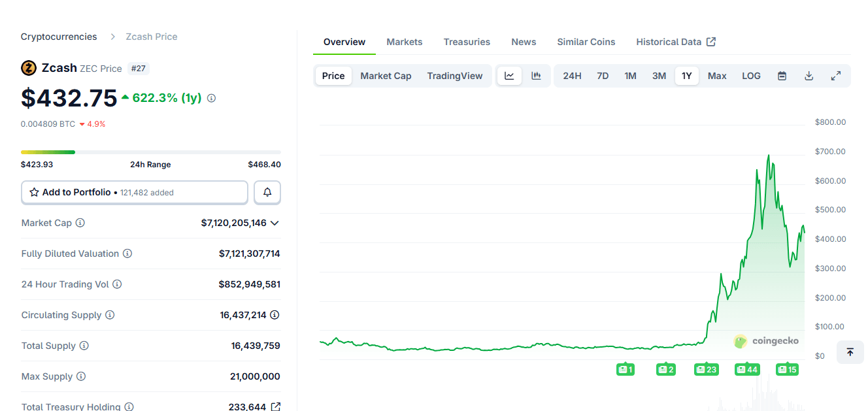Expand chart to fullscreen
Viewport: 868px width, 411px height.
[835, 76]
